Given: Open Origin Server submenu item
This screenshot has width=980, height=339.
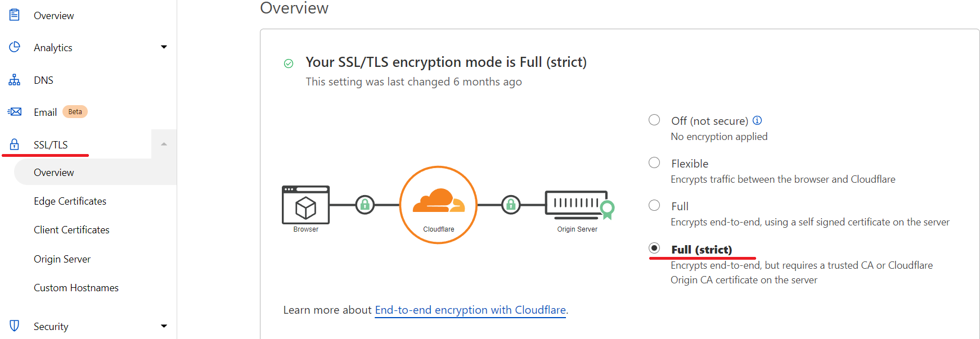Looking at the screenshot, I should 62,259.
